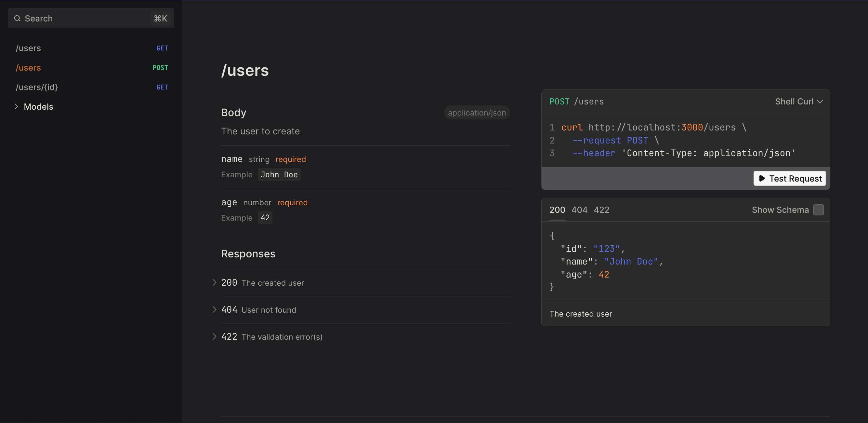This screenshot has width=868, height=423.
Task: Click 'The created user' response panel footer
Action: point(581,314)
